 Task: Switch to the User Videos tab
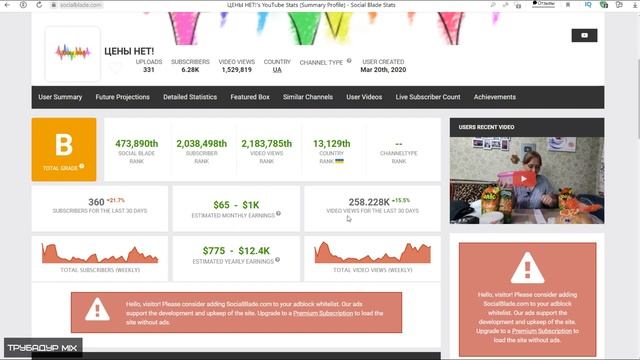364,97
